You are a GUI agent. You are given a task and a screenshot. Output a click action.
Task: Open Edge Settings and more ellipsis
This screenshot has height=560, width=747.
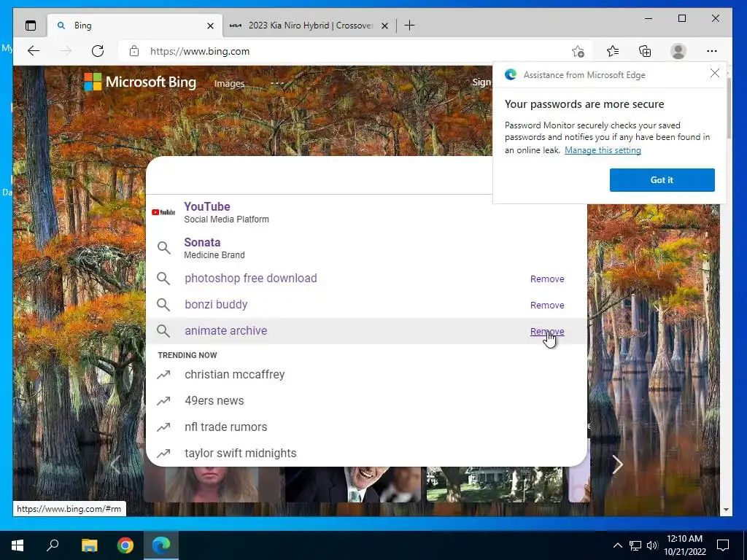(712, 51)
